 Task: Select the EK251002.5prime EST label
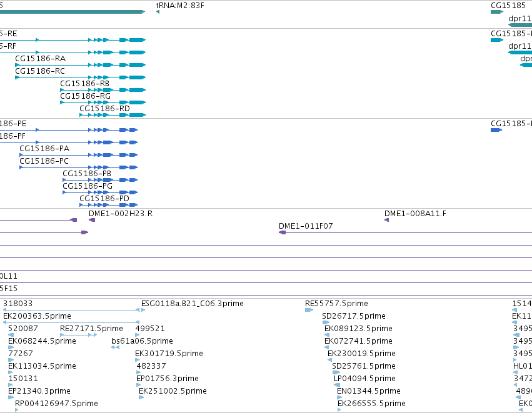coord(173,391)
